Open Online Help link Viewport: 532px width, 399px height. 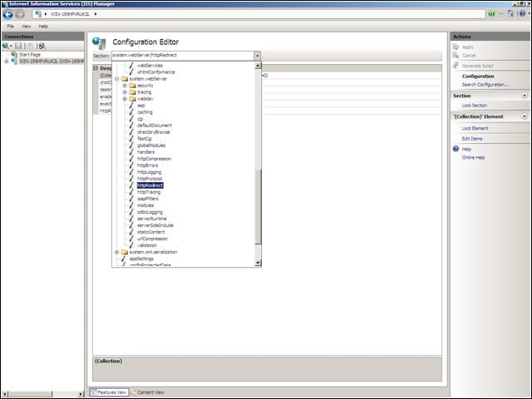(473, 157)
